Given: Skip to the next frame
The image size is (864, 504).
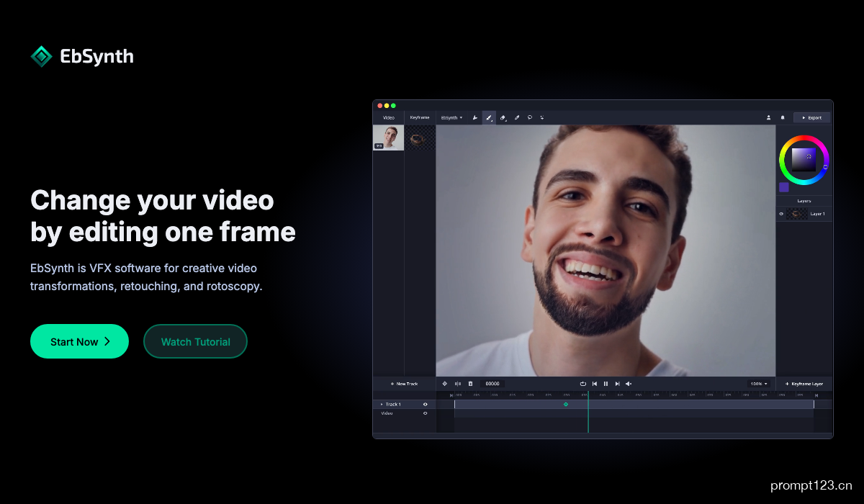Looking at the screenshot, I should coord(617,384).
